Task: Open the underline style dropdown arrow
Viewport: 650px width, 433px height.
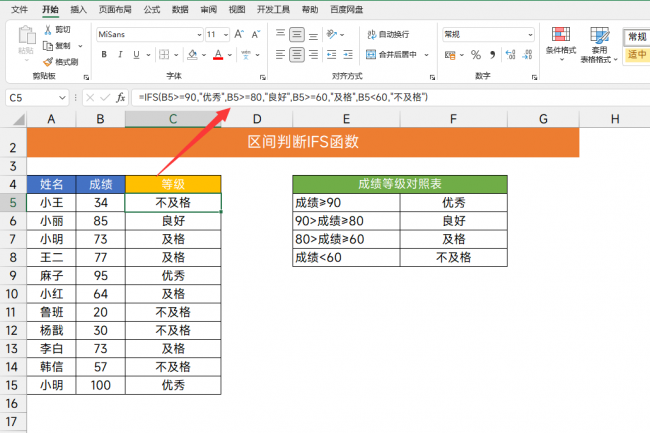Action: click(x=148, y=55)
